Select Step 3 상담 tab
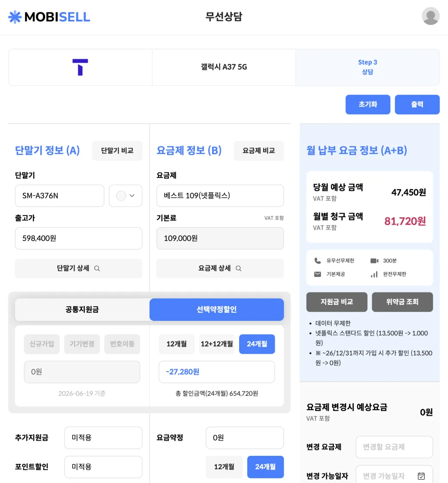This screenshot has width=448, height=483. [x=367, y=67]
